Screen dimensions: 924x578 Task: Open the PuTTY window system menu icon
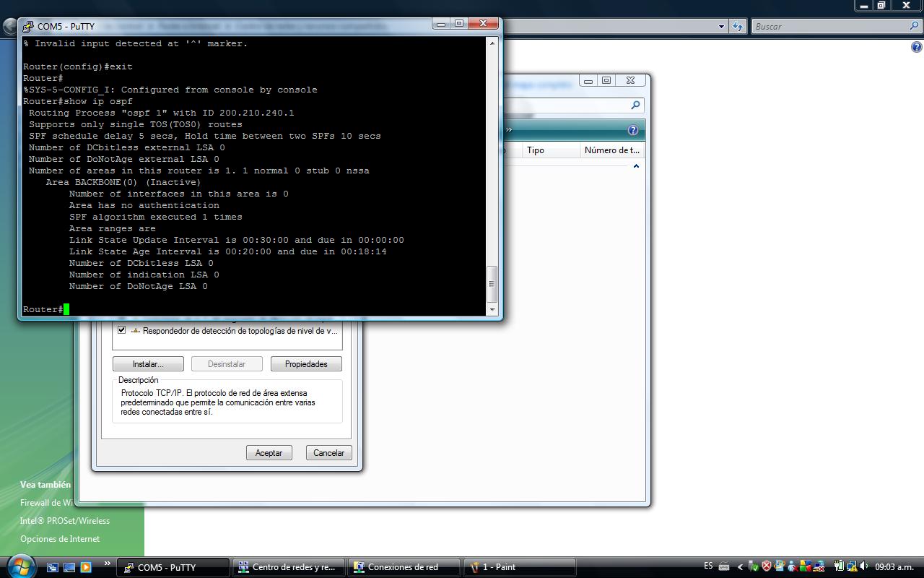(x=28, y=27)
